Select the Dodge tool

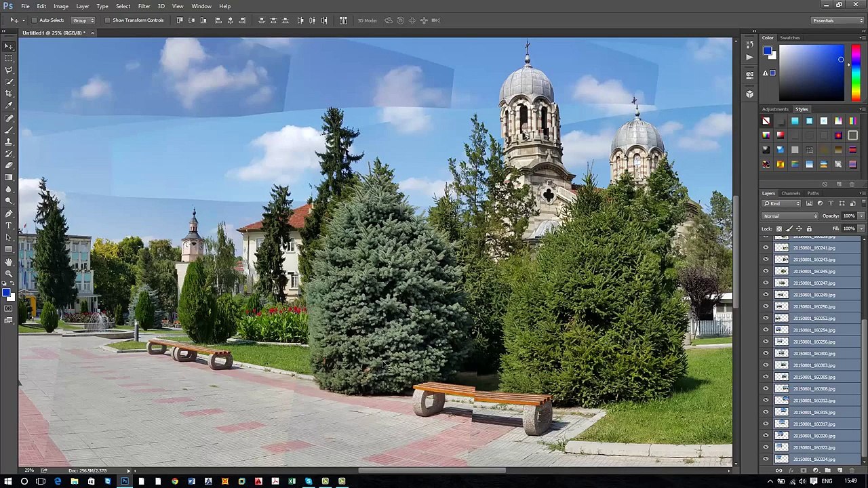click(9, 201)
